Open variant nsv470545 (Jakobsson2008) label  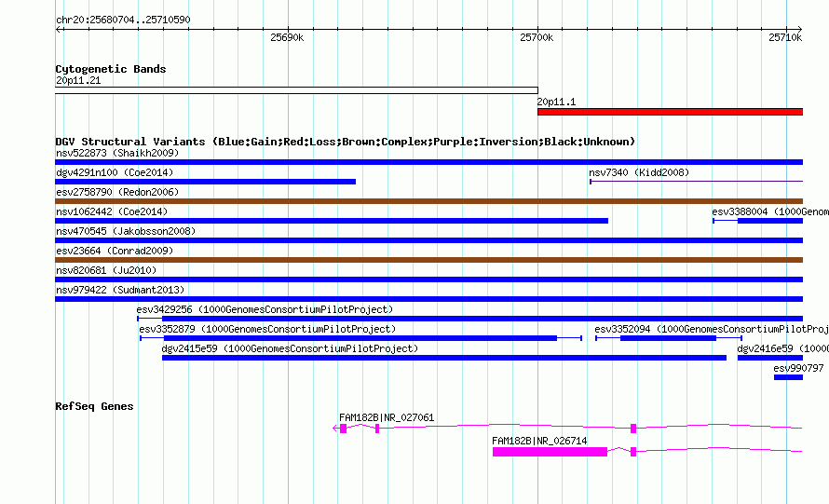126,231
